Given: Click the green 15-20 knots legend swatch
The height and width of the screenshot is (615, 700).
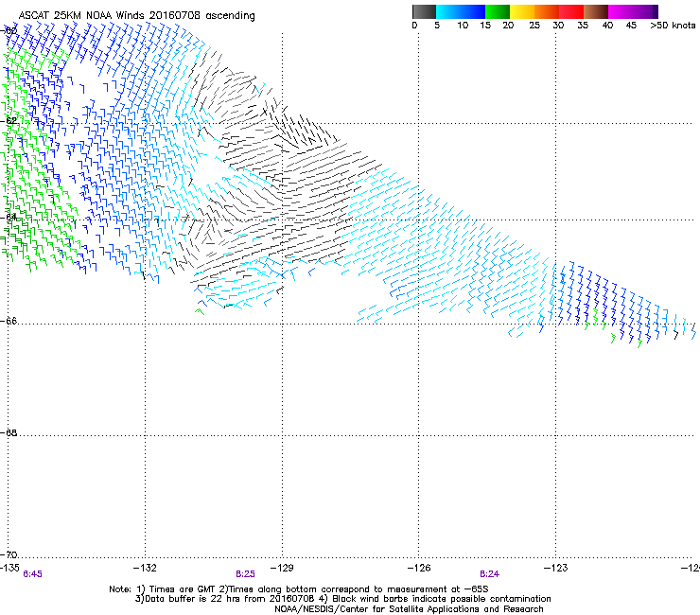Looking at the screenshot, I should click(x=498, y=11).
